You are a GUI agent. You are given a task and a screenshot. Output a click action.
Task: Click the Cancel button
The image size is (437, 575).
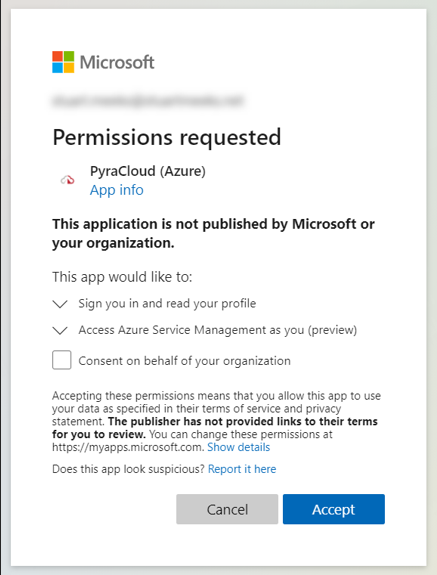point(227,509)
